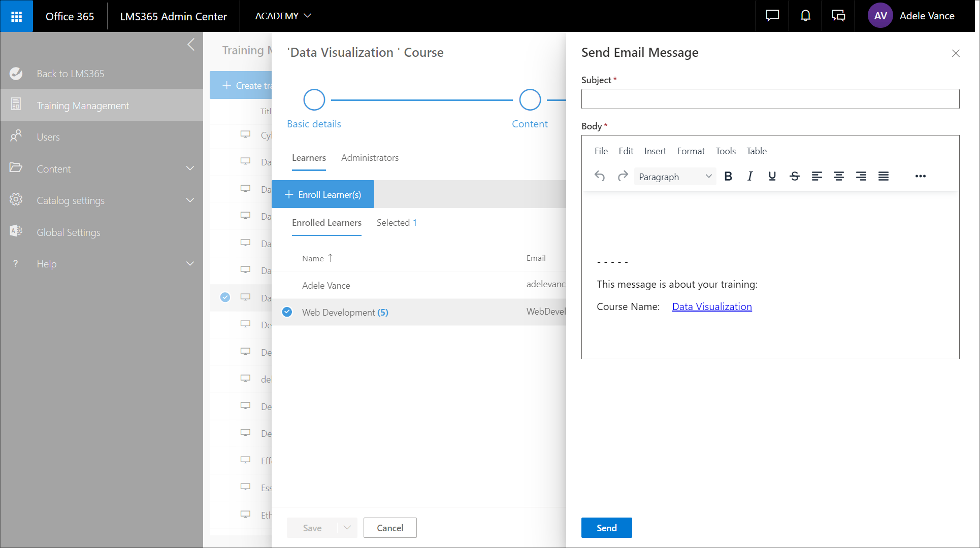Open the Office 365 app launcher
Viewport: 980px width, 548px height.
pos(16,16)
